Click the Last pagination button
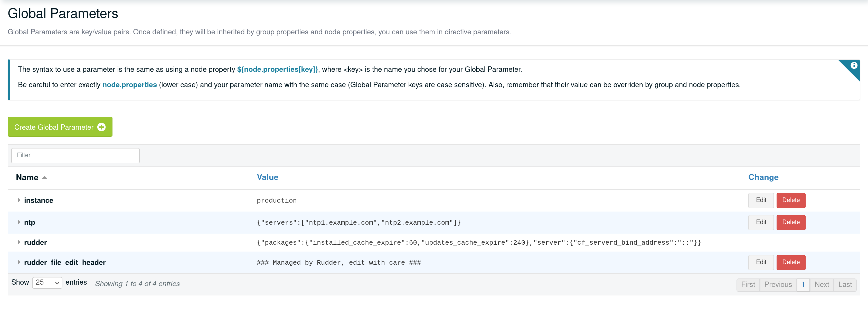868x309 pixels. click(845, 285)
